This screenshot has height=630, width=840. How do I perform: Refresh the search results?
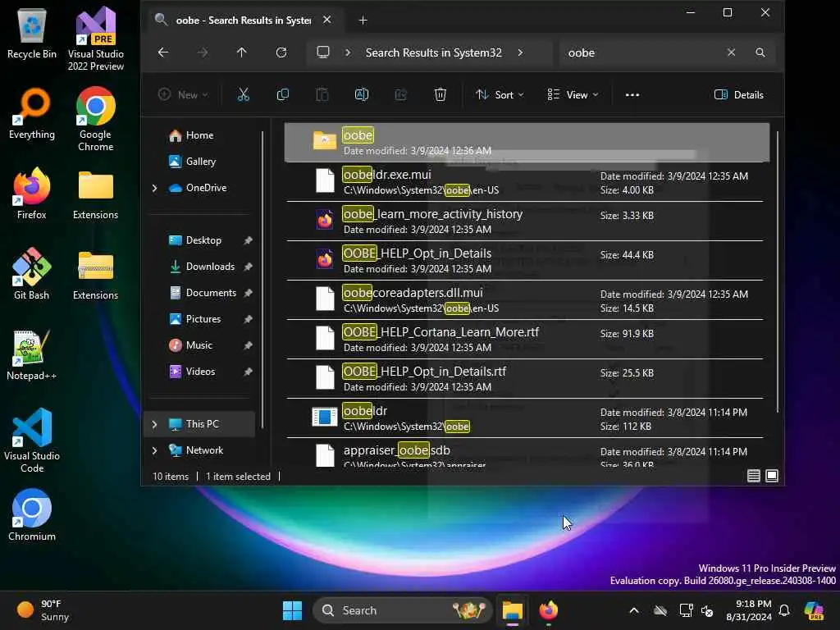click(x=281, y=52)
